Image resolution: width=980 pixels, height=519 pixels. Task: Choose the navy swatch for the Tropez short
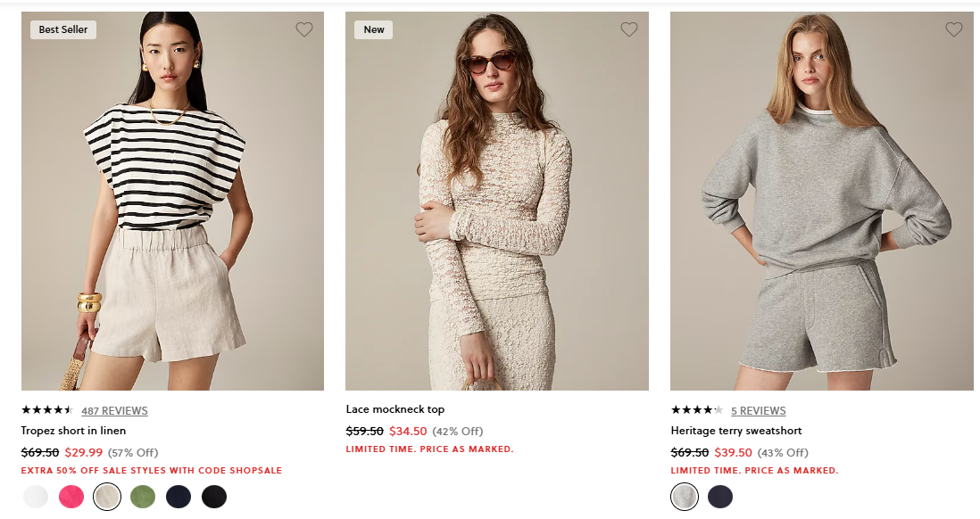coord(179,496)
